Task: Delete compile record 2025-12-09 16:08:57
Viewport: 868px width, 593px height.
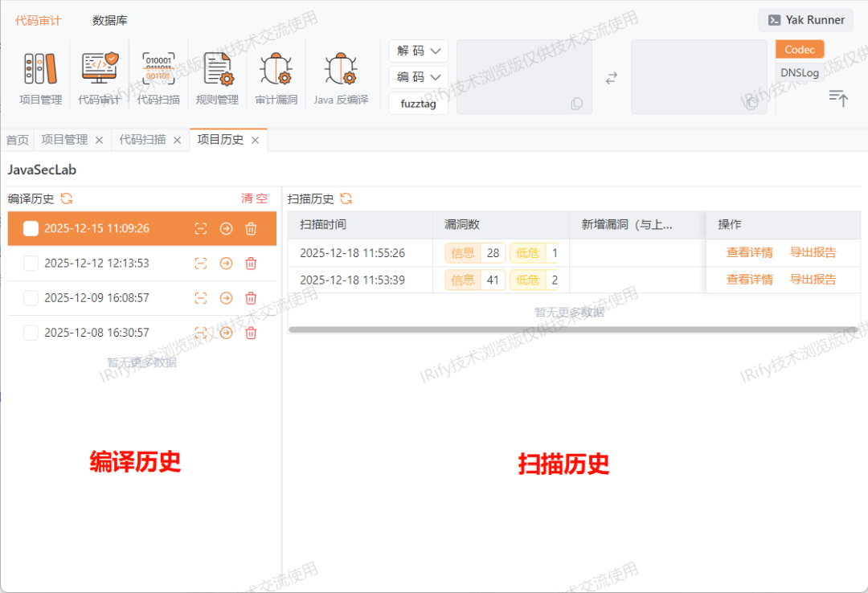Action: point(251,298)
